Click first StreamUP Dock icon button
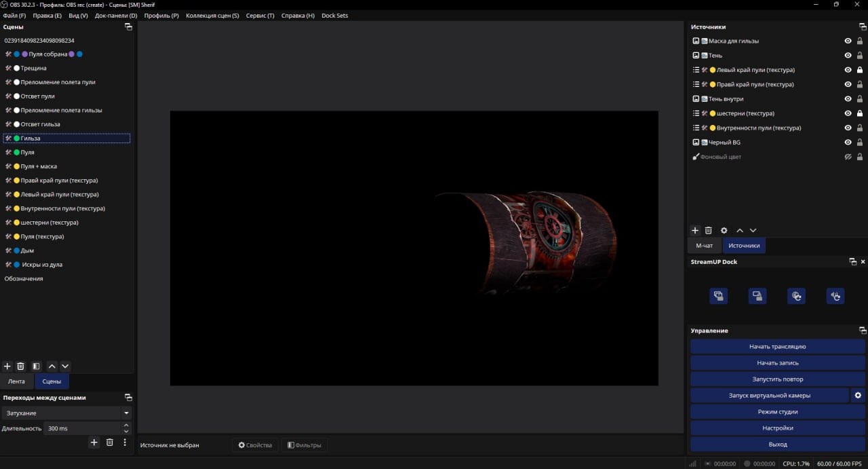The height and width of the screenshot is (469, 868). pyautogui.click(x=719, y=296)
